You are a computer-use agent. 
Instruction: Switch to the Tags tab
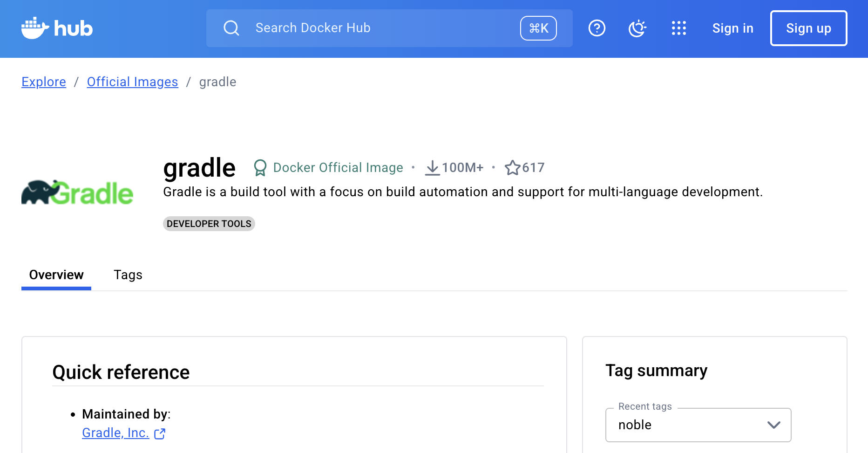128,275
